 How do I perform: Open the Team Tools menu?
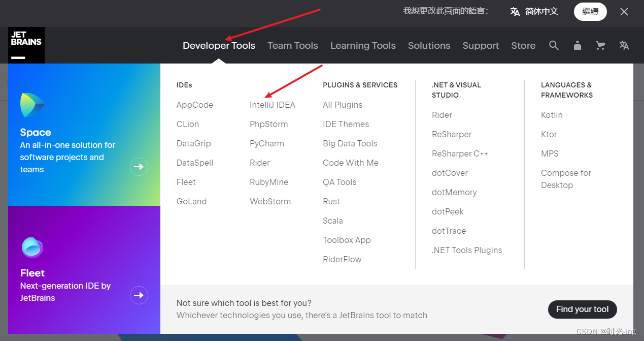pyautogui.click(x=293, y=46)
